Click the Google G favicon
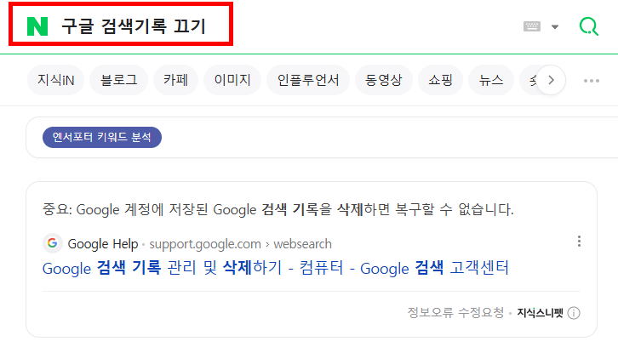This screenshot has width=618, height=364. pos(53,243)
